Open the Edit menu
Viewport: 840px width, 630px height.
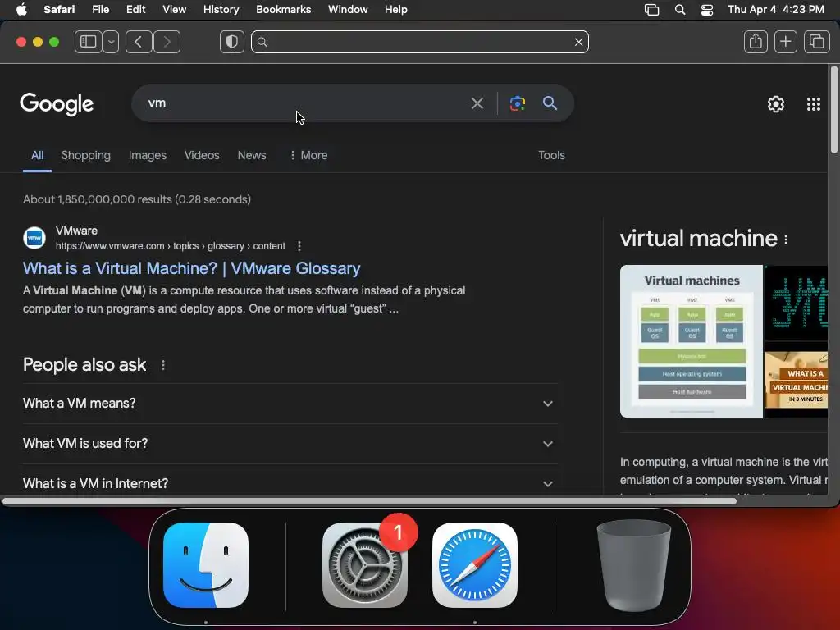coord(135,10)
